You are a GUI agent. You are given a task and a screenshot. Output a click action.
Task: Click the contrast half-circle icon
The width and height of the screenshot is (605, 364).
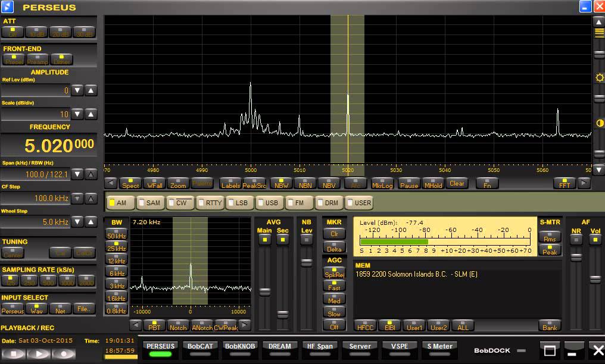(x=599, y=123)
